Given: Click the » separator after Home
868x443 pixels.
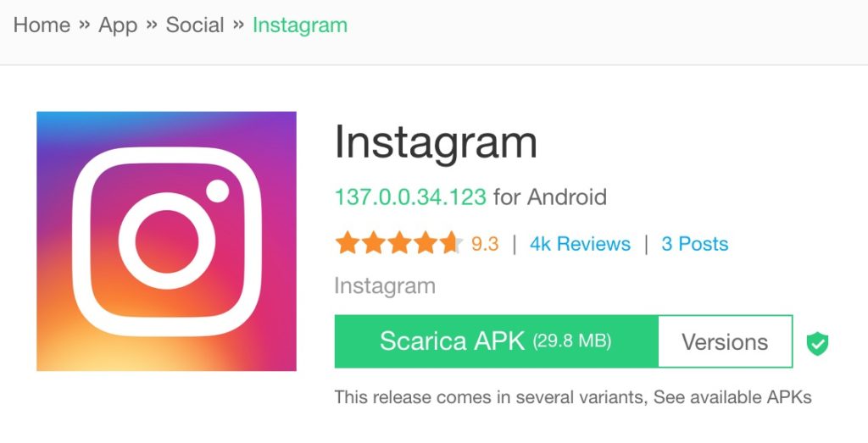Looking at the screenshot, I should tap(84, 25).
